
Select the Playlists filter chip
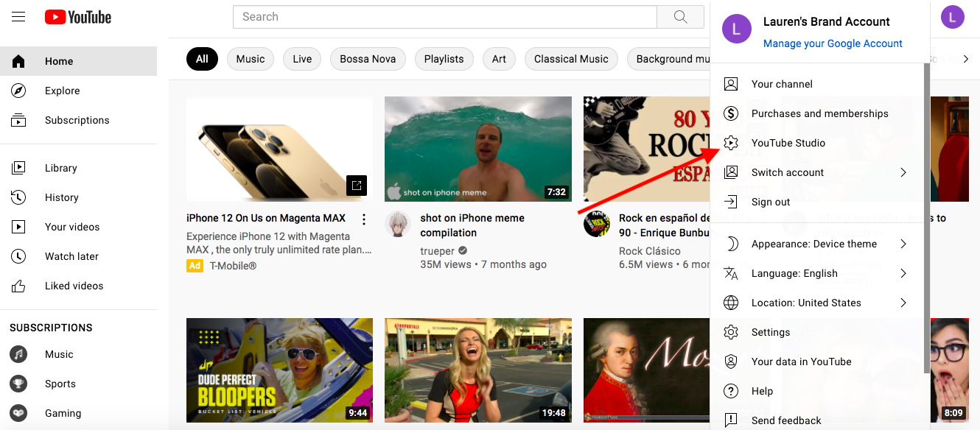(444, 59)
